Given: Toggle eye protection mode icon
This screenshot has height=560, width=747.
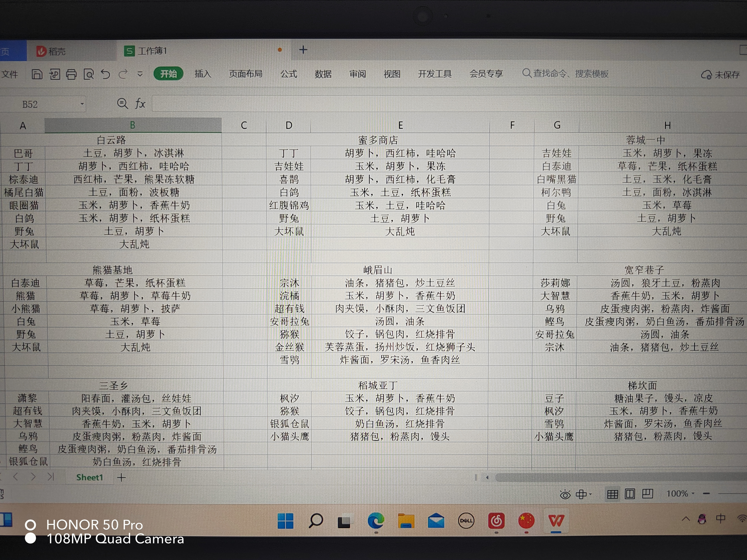Looking at the screenshot, I should pos(565,495).
